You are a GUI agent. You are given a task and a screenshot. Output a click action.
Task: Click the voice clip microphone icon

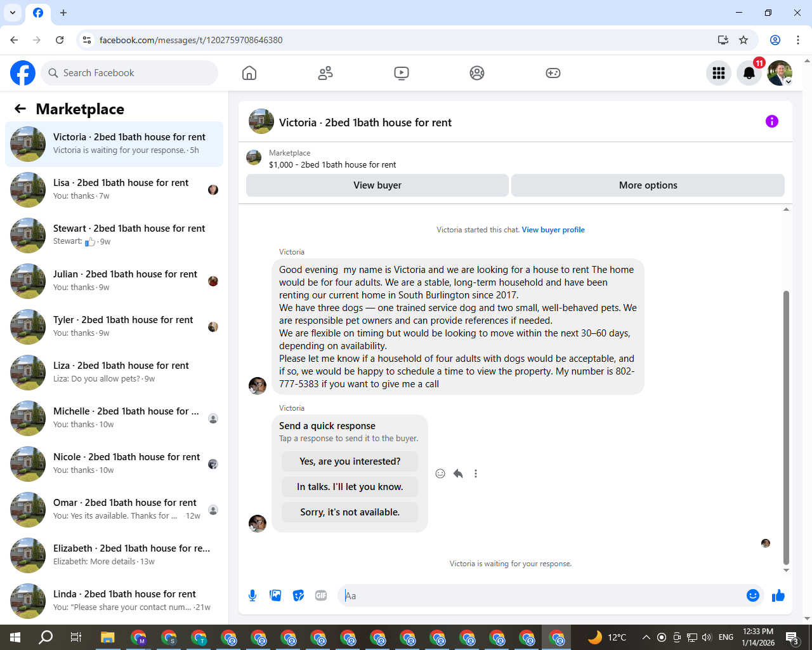pyautogui.click(x=252, y=595)
